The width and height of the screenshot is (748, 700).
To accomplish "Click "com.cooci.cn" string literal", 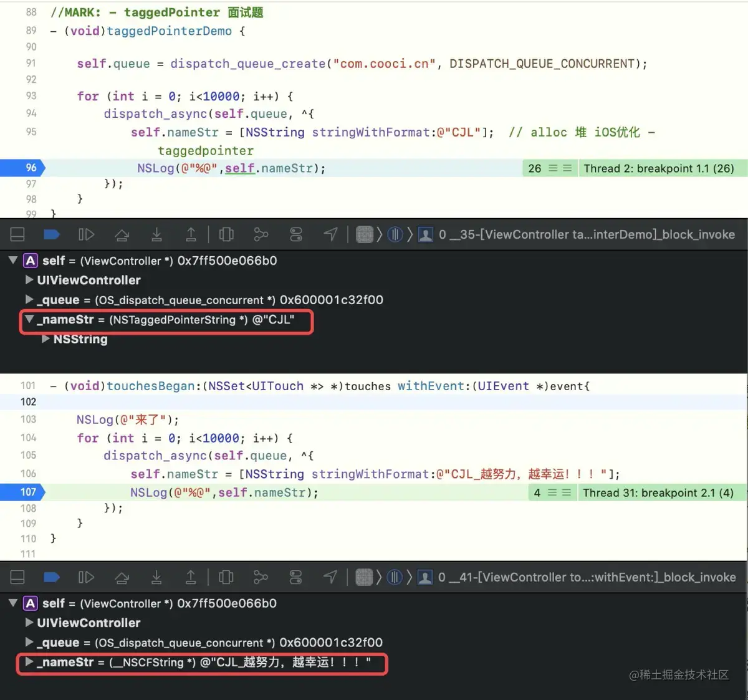I will tap(385, 64).
